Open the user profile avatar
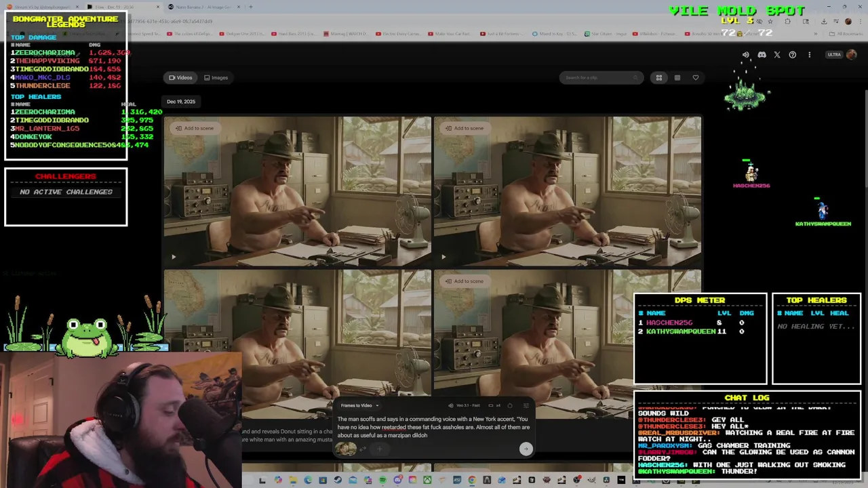The image size is (868, 488). coord(852,55)
